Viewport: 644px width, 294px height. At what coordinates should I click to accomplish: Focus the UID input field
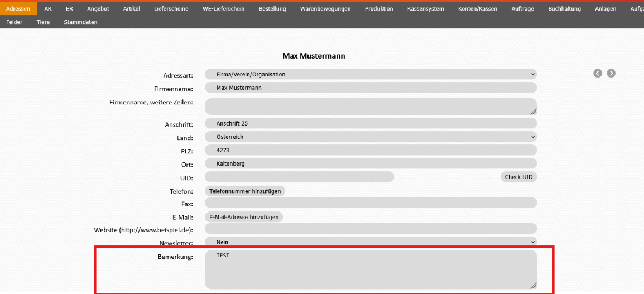coord(300,177)
